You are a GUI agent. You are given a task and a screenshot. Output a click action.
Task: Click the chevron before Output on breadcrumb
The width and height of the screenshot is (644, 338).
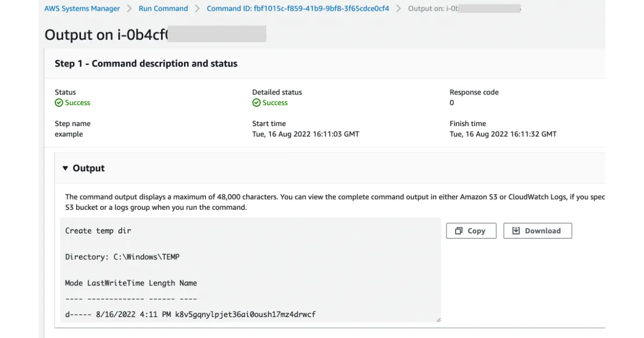click(398, 9)
